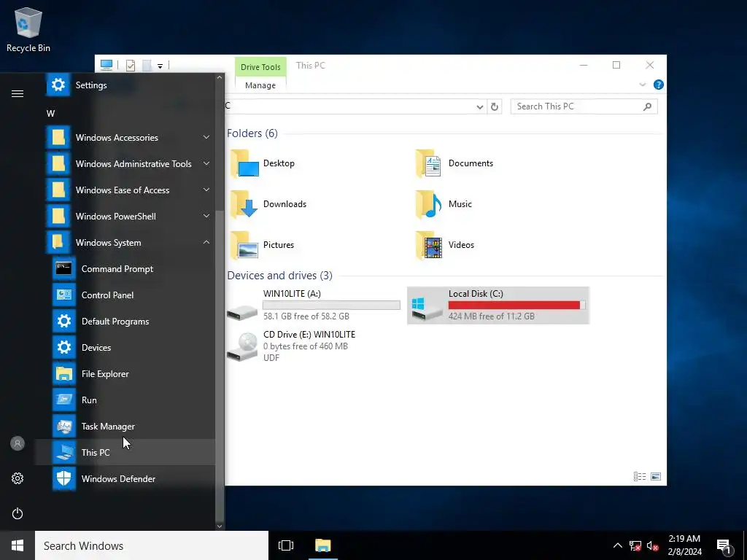Select the Downloads folder
The height and width of the screenshot is (560, 747).
tap(268, 204)
